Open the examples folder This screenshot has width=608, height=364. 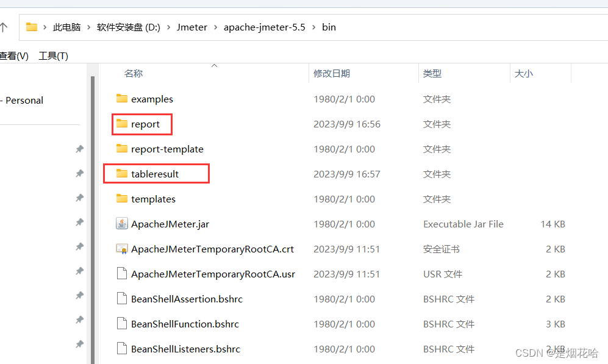(152, 99)
